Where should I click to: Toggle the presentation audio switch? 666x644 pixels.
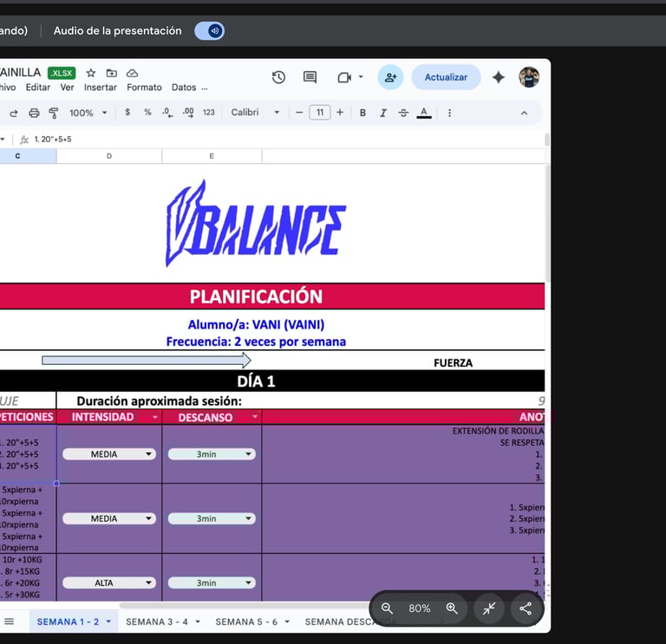(209, 31)
